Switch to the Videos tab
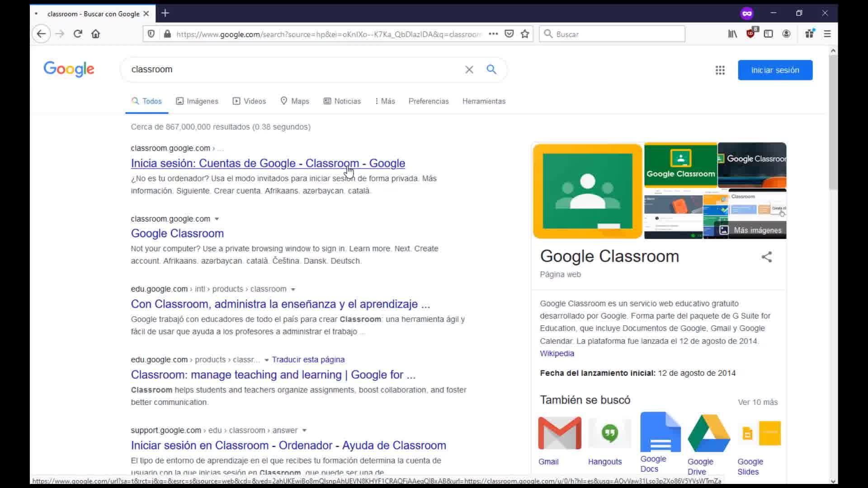868x488 pixels. [249, 101]
